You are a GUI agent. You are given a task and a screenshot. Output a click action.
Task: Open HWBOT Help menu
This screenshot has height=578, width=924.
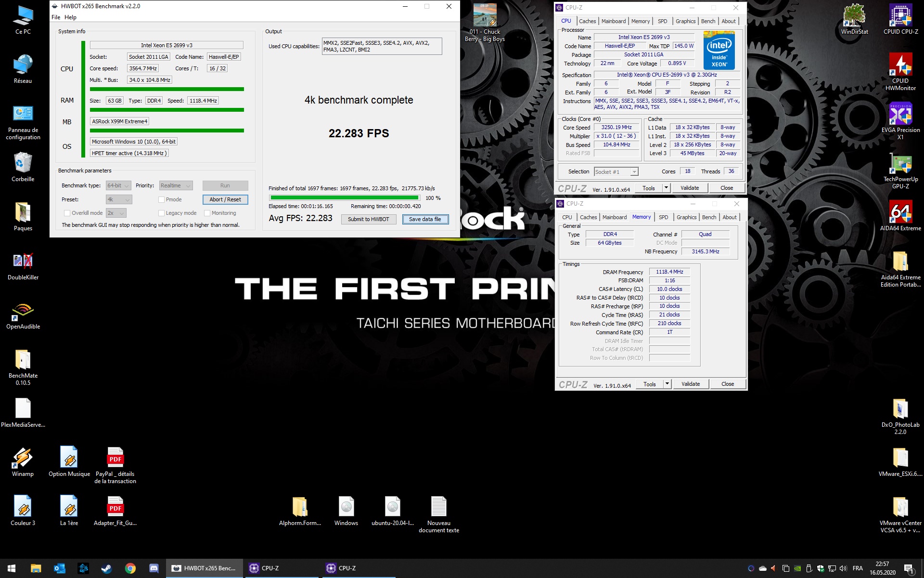pos(70,17)
